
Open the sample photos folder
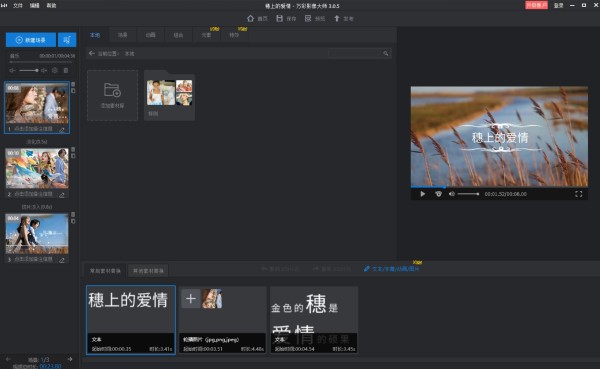point(170,96)
